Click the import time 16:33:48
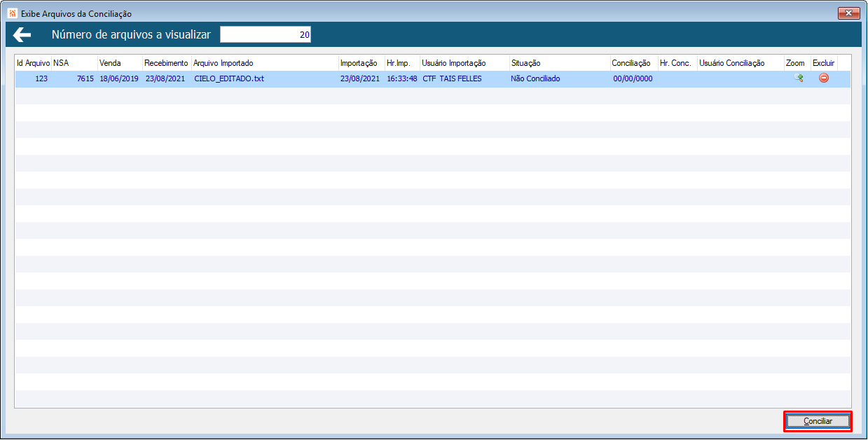The width and height of the screenshot is (868, 440). [x=402, y=78]
